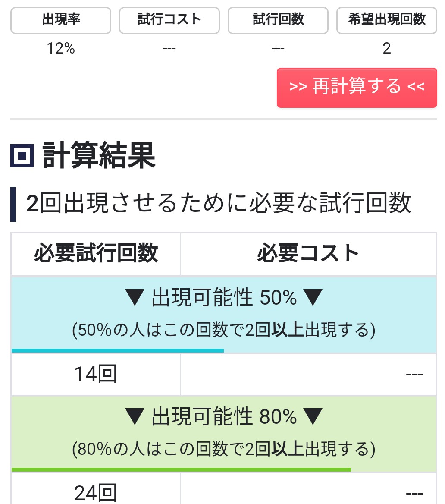Click the 2回出現させるために必要な試行回数 heading
This screenshot has height=504, width=445.
(x=219, y=204)
